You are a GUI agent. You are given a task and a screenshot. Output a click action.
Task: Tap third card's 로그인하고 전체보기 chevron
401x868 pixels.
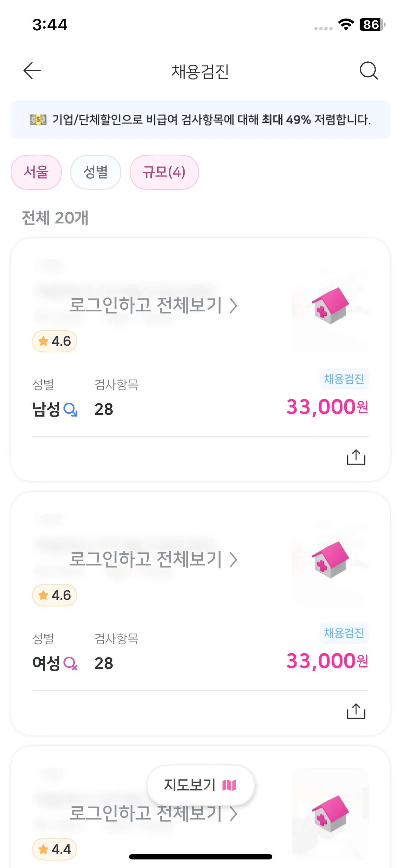233,814
